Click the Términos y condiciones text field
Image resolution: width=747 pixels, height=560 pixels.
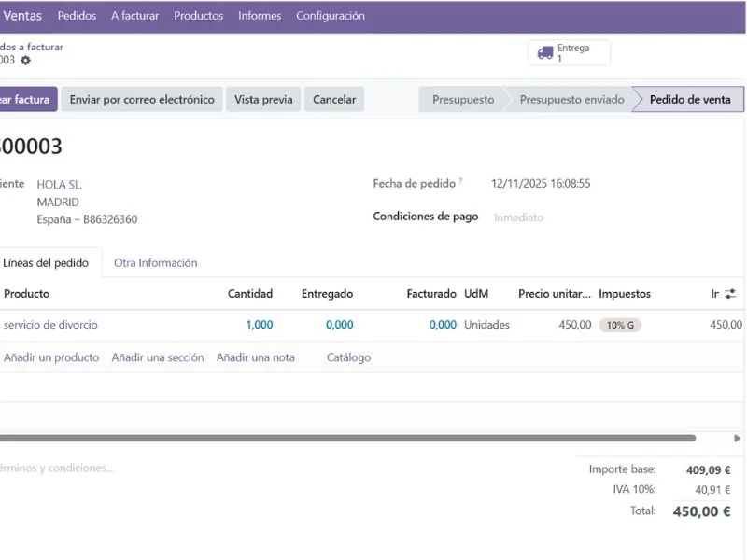pos(56,468)
